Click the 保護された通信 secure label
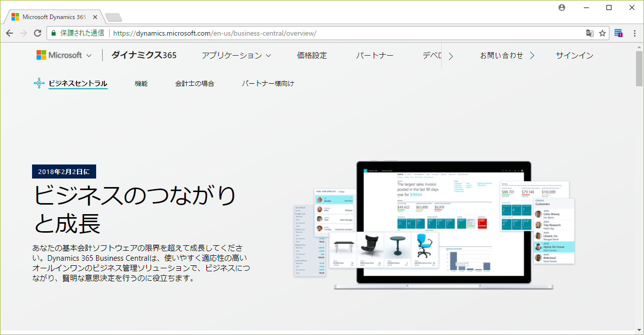This screenshot has height=335, width=644. [82, 33]
